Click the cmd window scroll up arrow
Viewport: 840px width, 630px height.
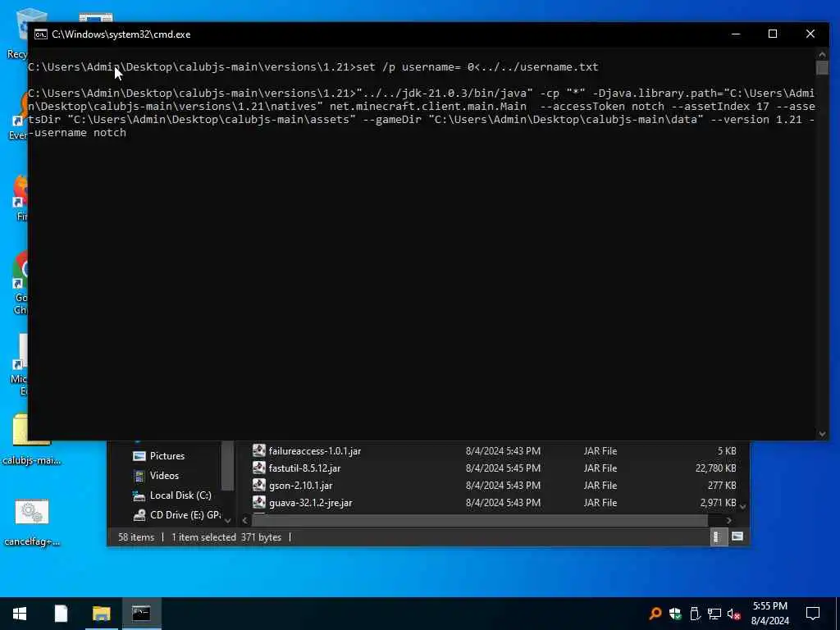pyautogui.click(x=822, y=54)
